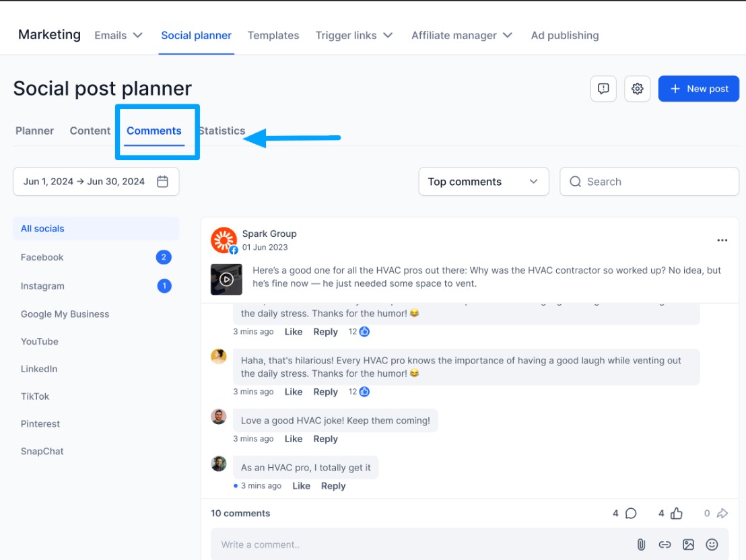Open the Top comments sort dropdown

click(x=483, y=181)
